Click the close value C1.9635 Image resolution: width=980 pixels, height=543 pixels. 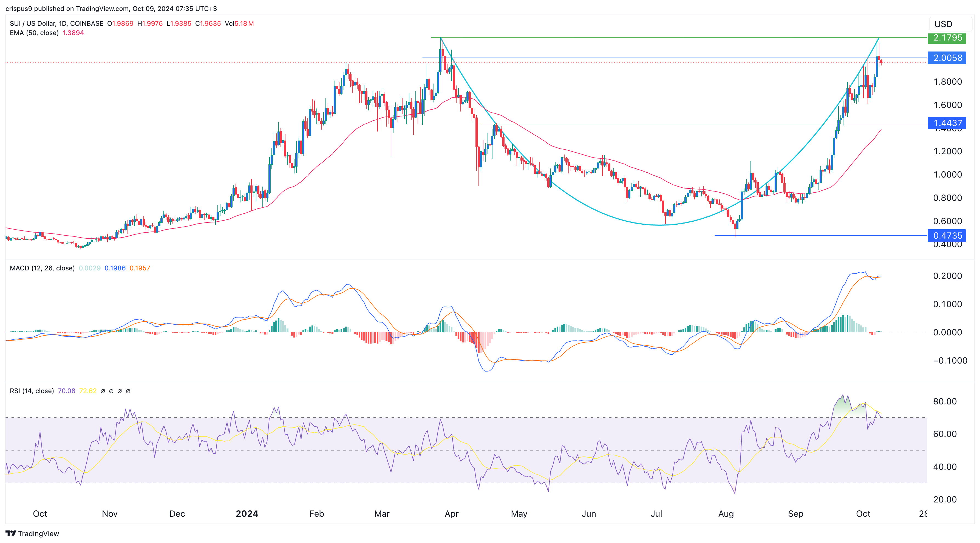[x=208, y=23]
